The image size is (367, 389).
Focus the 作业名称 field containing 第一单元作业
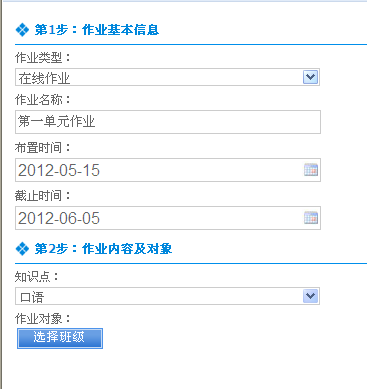[x=168, y=122]
